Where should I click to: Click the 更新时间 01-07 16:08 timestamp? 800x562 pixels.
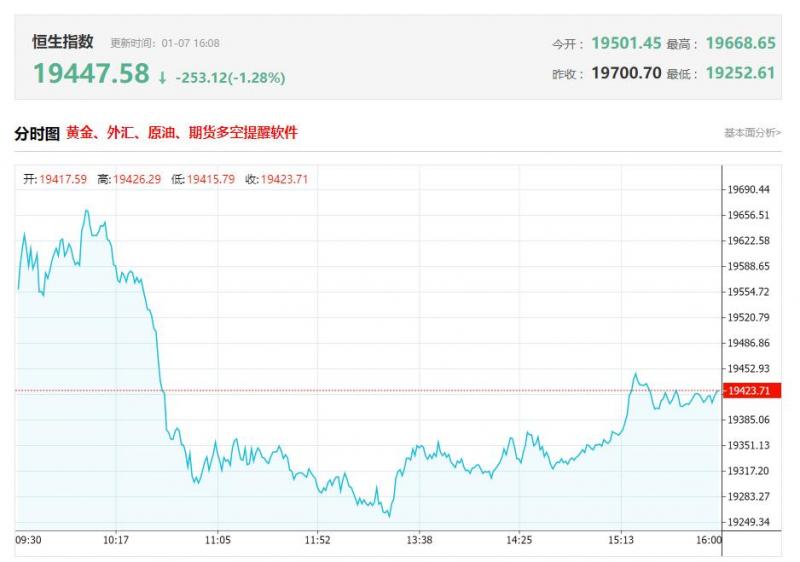[165, 44]
